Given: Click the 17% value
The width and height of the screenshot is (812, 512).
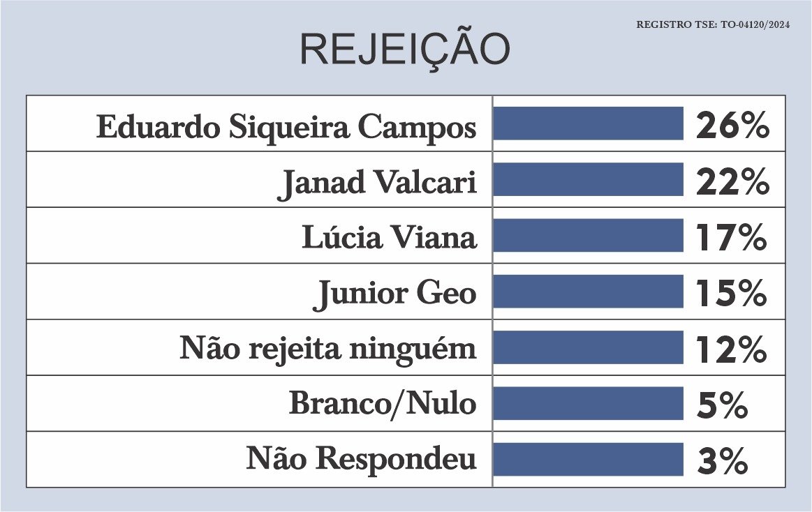Looking at the screenshot, I should 731,237.
